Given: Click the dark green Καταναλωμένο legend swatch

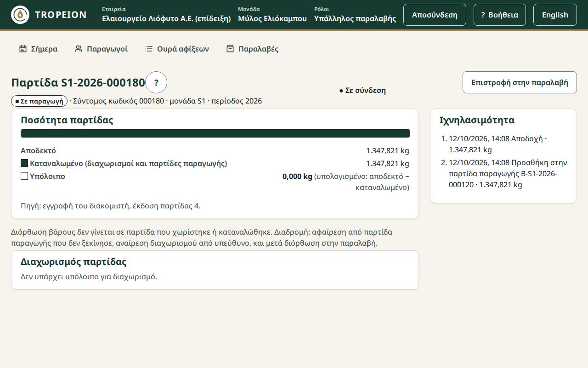Looking at the screenshot, I should 24,163.
